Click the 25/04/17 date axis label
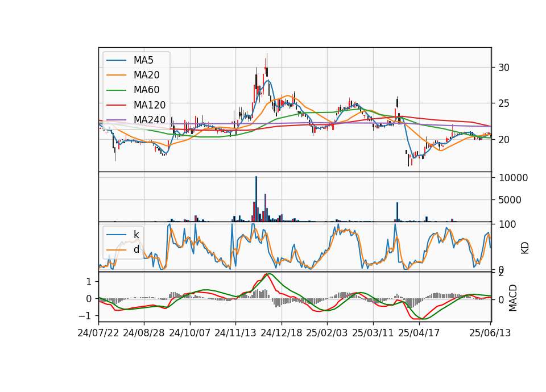The height and width of the screenshot is (392, 546). pyautogui.click(x=419, y=333)
